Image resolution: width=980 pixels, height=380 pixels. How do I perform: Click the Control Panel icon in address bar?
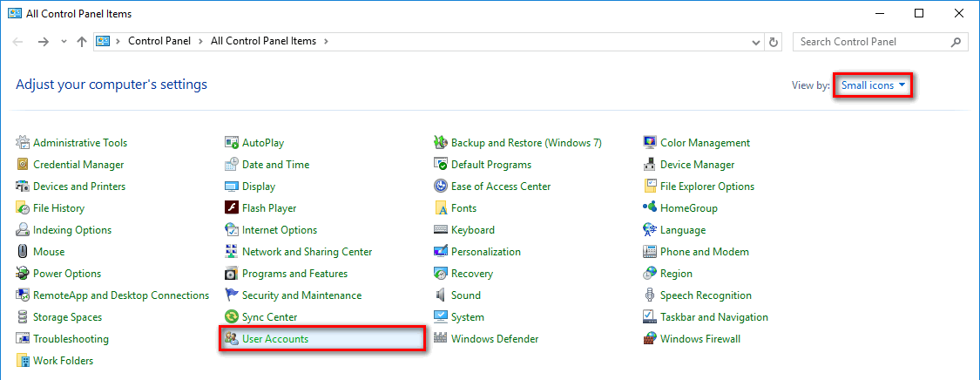(103, 41)
